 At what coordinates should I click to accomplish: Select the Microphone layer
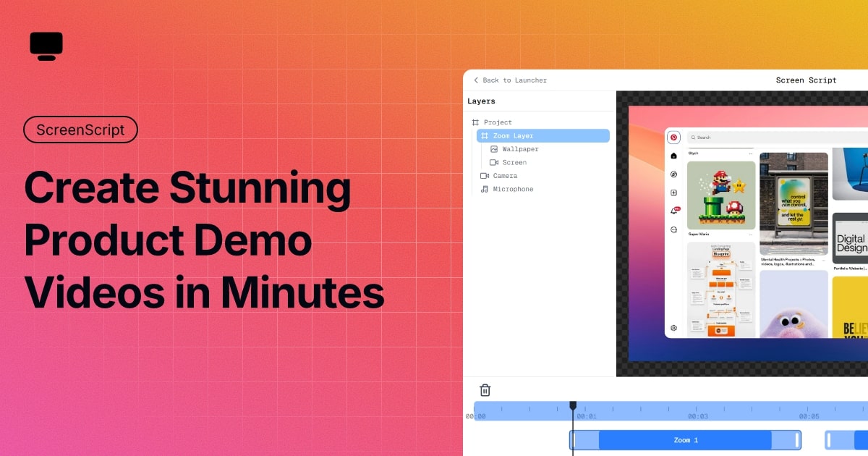coord(512,189)
